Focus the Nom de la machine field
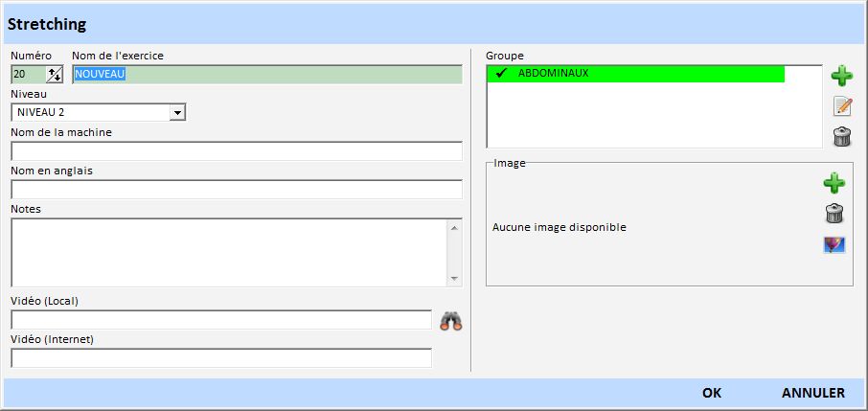 coord(236,151)
